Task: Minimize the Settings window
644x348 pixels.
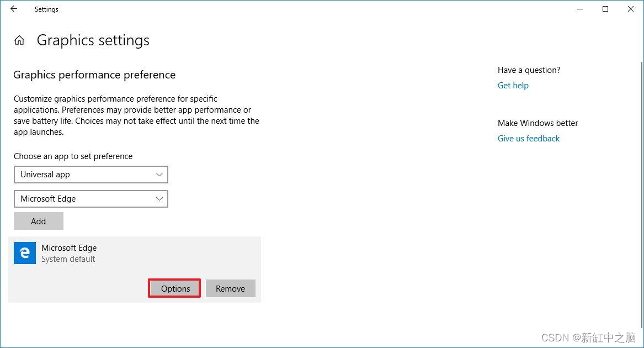Action: (580, 9)
